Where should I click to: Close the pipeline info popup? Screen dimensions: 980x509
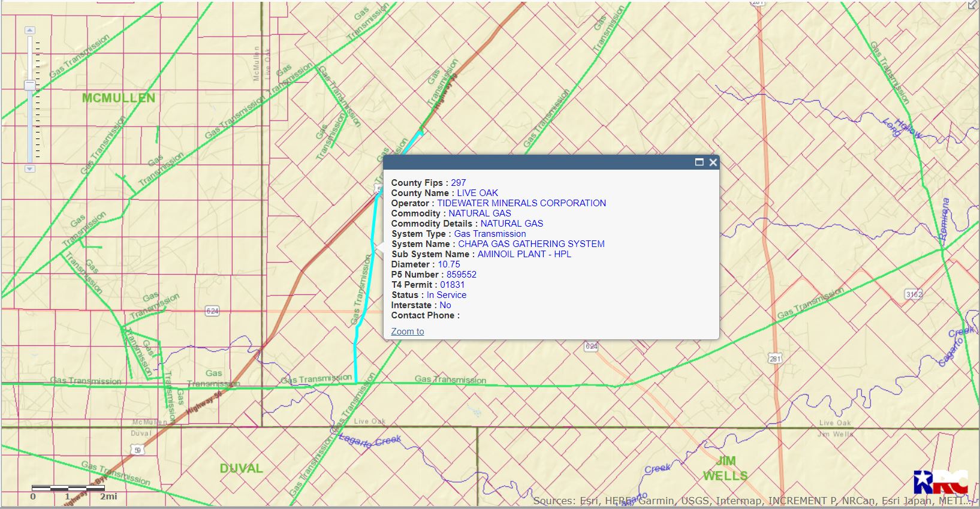pyautogui.click(x=713, y=162)
